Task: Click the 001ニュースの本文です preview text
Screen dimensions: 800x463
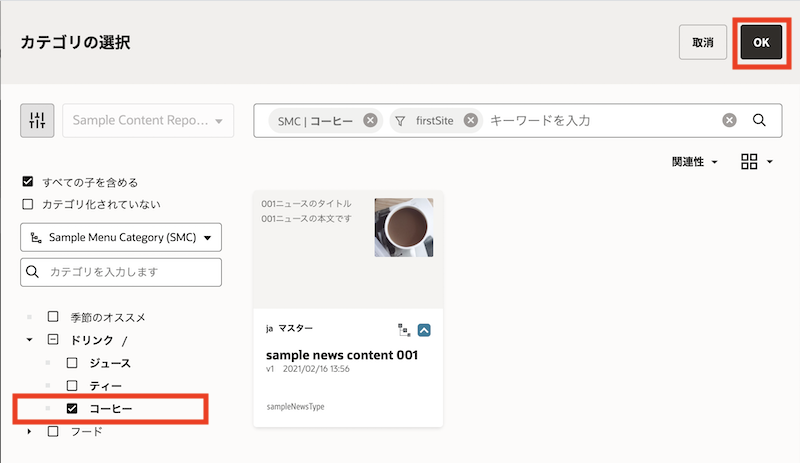Action: pos(306,218)
